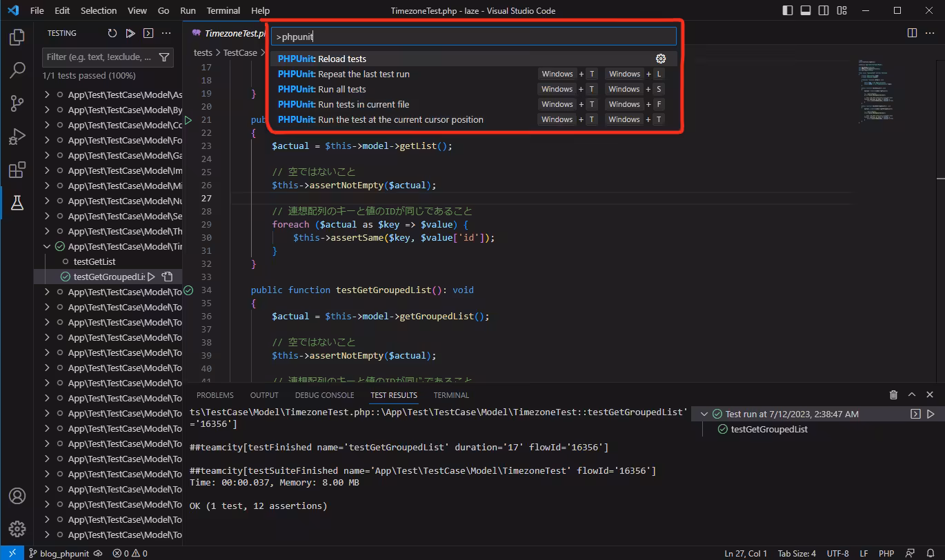Expand the App\Test\TestCase\Model\Im test node
This screenshot has height=560, width=945.
point(47,170)
